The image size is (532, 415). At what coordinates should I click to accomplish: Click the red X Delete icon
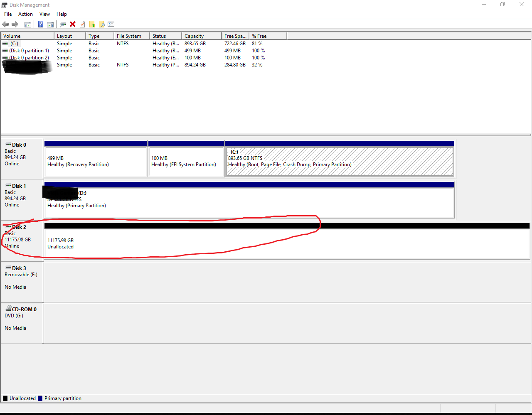pyautogui.click(x=73, y=25)
